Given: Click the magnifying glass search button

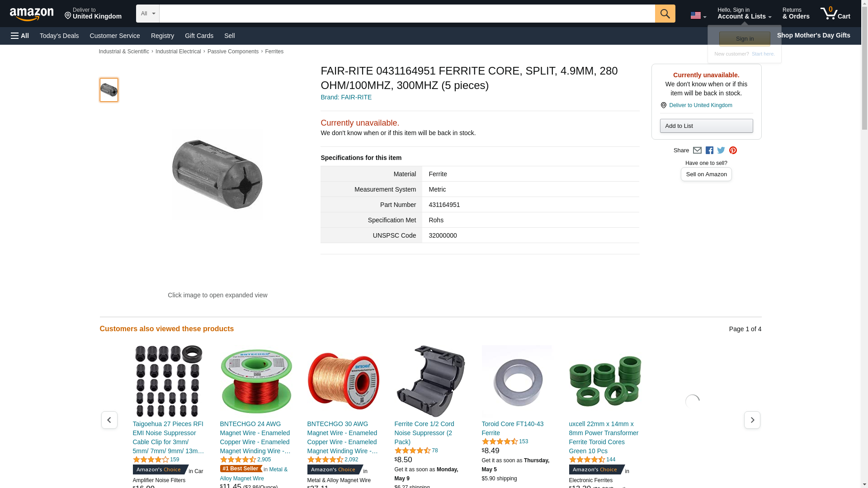Looking at the screenshot, I should pos(665,14).
